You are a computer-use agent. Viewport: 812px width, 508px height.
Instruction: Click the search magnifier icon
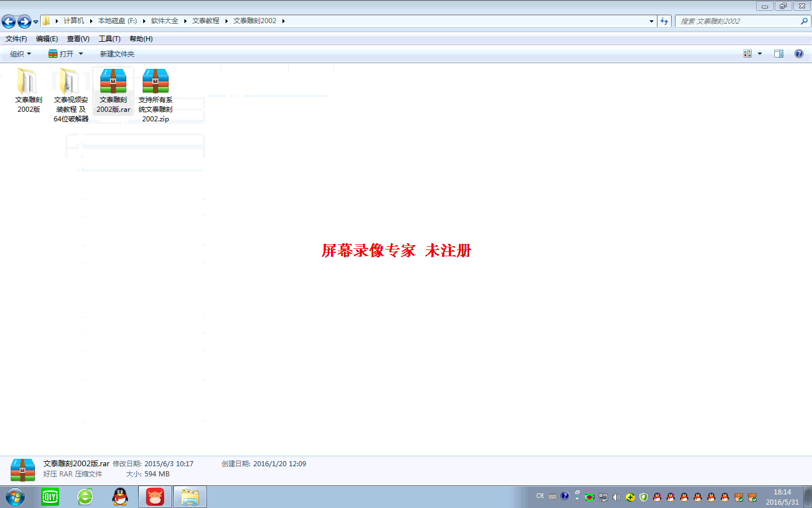pyautogui.click(x=804, y=21)
